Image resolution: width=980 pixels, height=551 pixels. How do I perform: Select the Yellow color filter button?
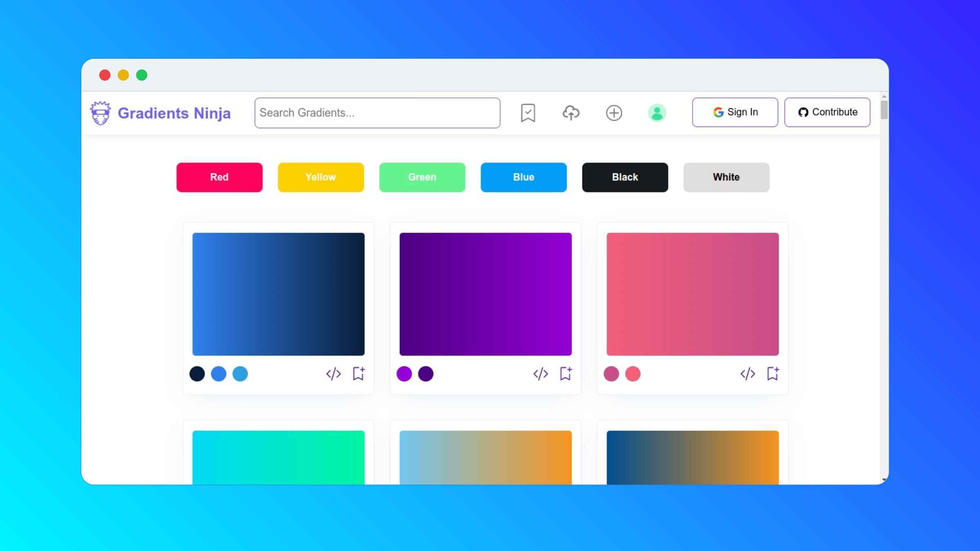click(x=321, y=177)
